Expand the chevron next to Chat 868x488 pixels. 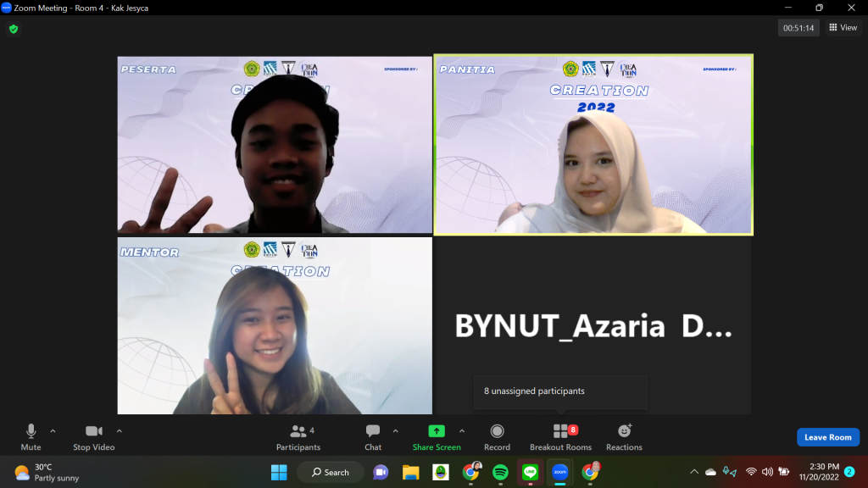[395, 430]
